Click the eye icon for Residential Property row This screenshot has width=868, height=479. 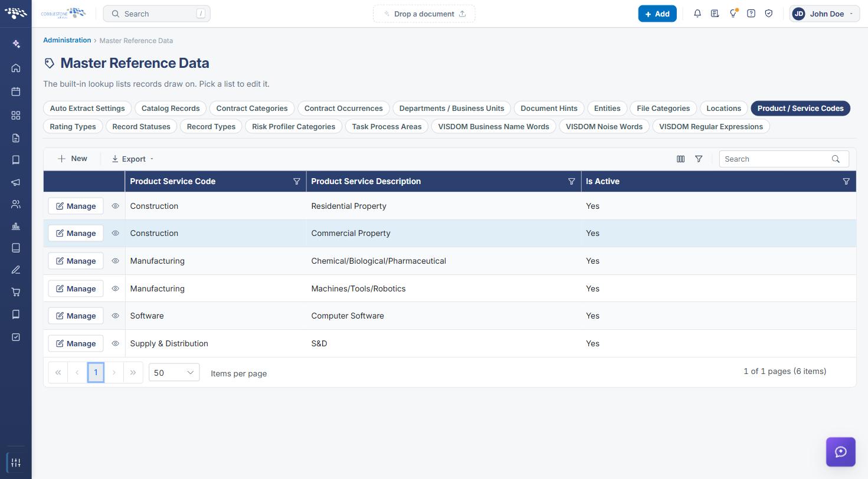(x=116, y=206)
